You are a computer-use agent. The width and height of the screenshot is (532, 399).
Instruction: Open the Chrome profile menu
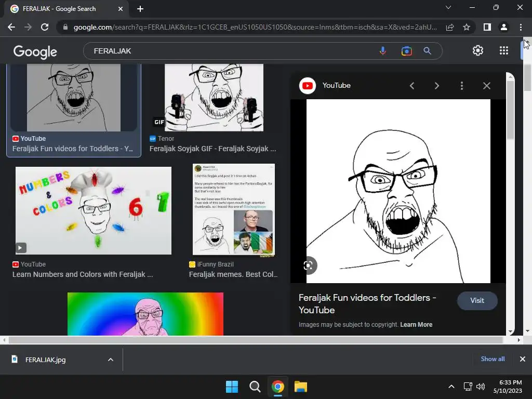pyautogui.click(x=504, y=27)
